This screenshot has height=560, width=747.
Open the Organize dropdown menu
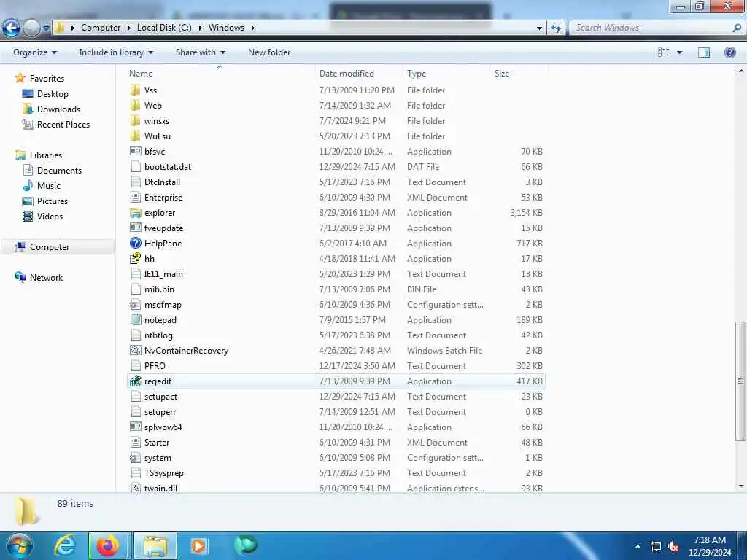tap(35, 52)
